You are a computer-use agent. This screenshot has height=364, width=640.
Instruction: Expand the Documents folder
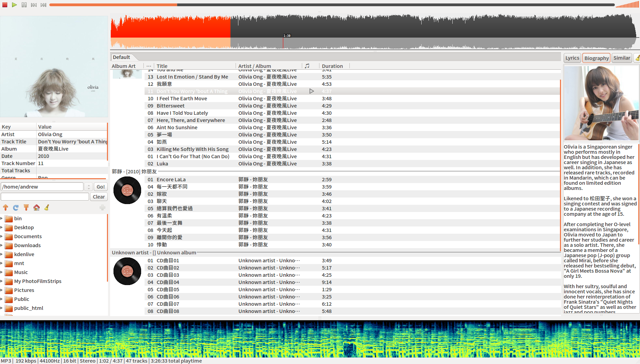click(1, 236)
